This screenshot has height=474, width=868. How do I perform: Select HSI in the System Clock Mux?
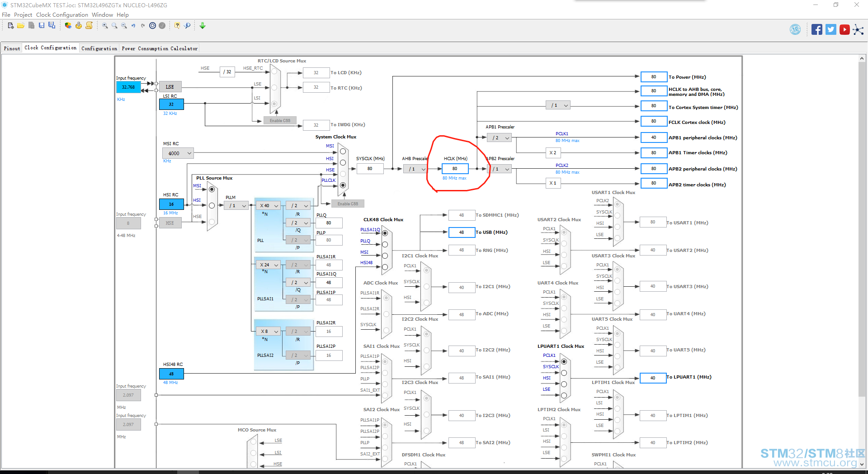pos(343,163)
